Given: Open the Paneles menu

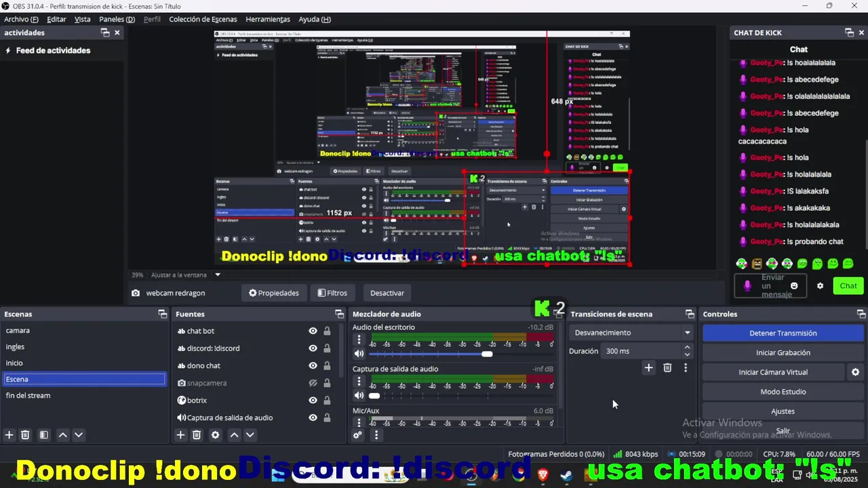Looking at the screenshot, I should coord(117,19).
